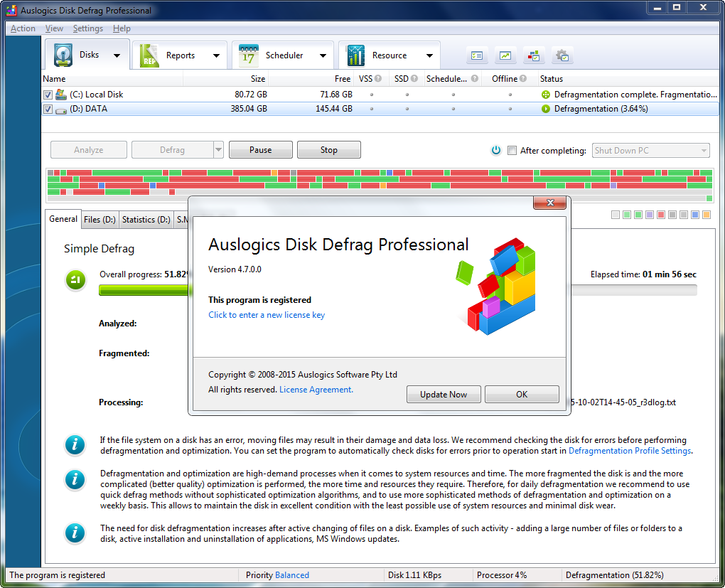Click the C: Local Disk drive icon

pos(60,95)
